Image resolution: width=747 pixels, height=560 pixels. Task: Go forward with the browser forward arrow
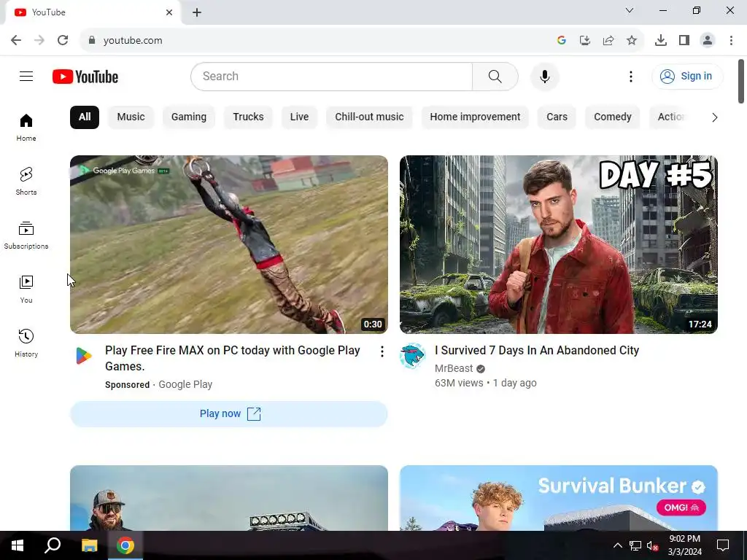tap(39, 40)
